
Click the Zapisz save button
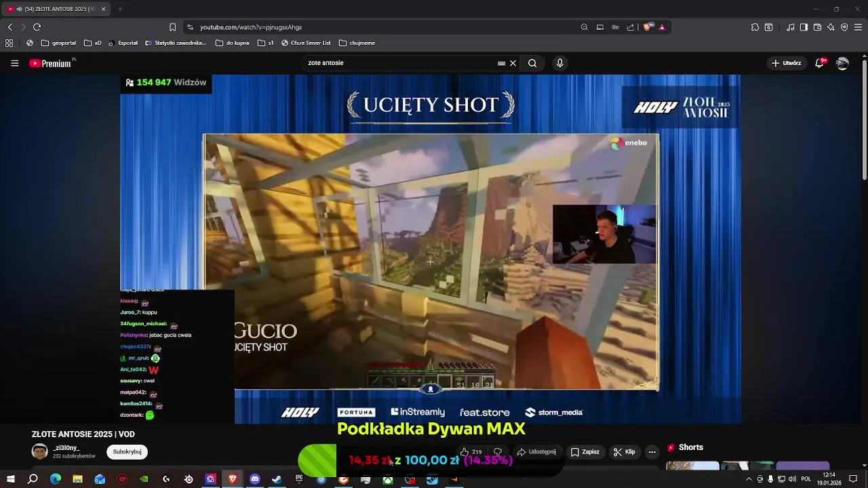[x=585, y=452]
